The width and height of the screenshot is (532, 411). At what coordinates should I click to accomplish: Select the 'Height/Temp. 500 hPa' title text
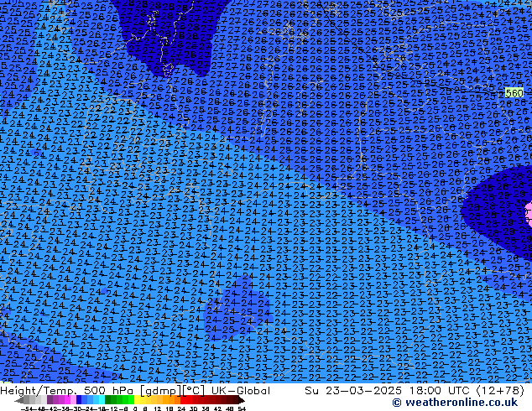68,391
